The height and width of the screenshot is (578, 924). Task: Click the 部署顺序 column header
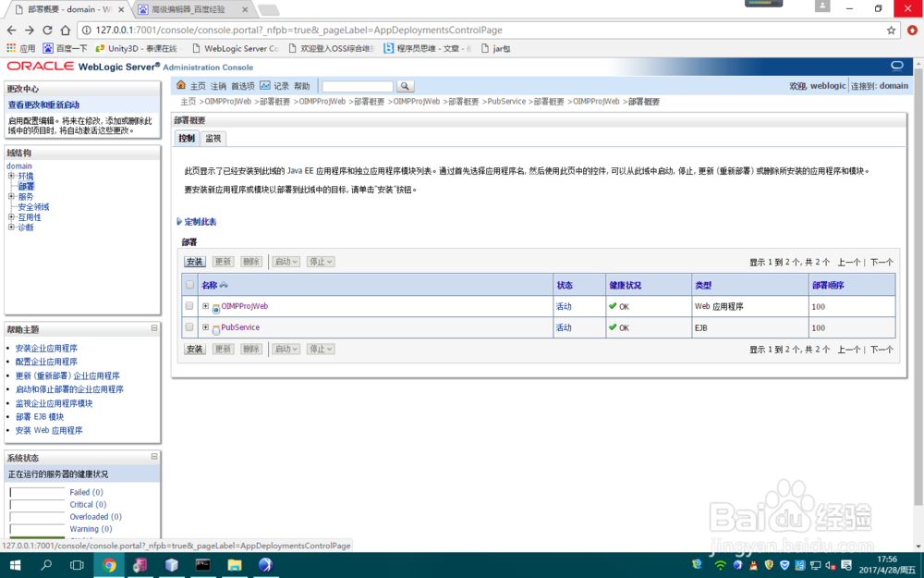coord(828,286)
